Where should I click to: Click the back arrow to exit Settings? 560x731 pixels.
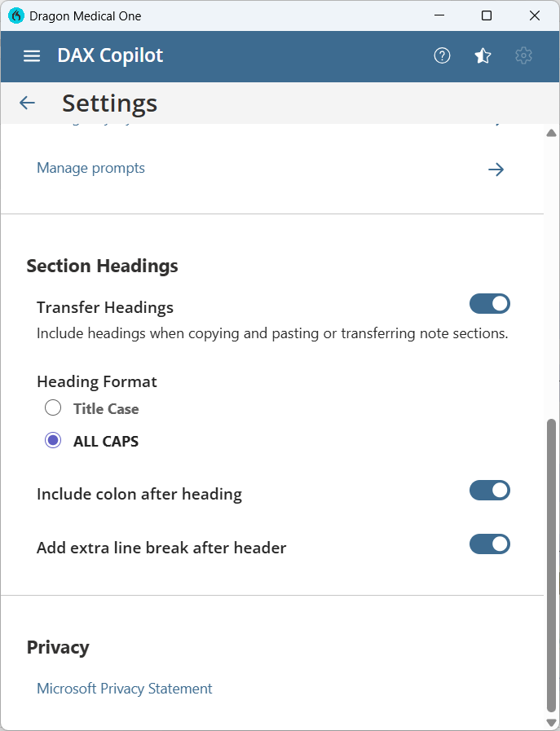click(x=27, y=103)
